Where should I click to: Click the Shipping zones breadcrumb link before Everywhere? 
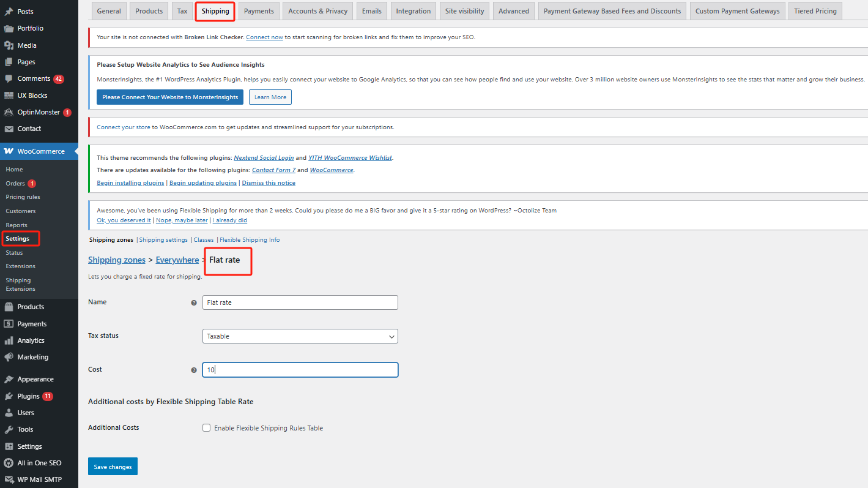(x=117, y=260)
